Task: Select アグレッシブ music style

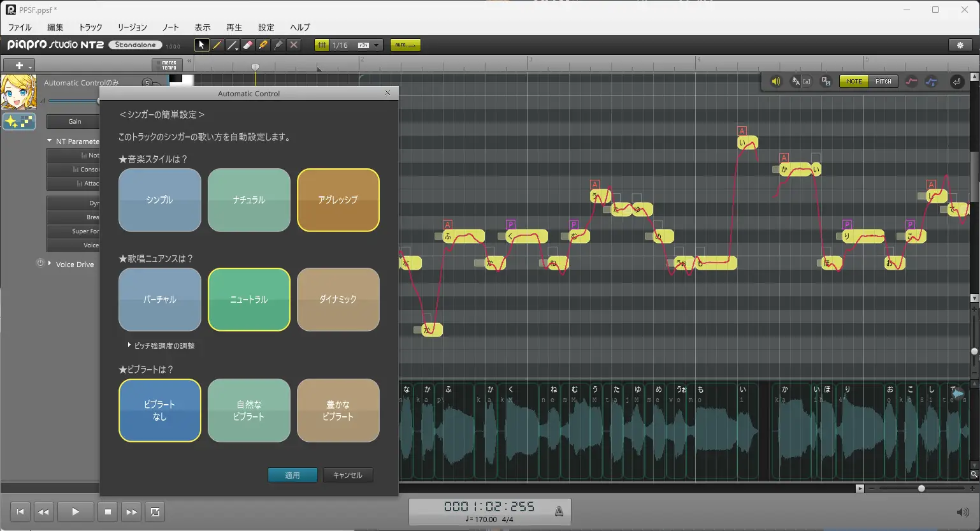Action: (338, 200)
